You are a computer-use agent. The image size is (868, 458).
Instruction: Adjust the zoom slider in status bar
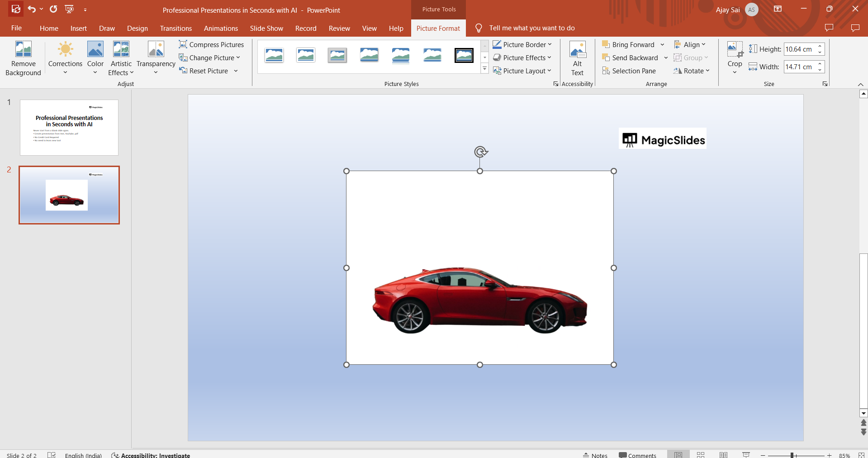tap(792, 455)
